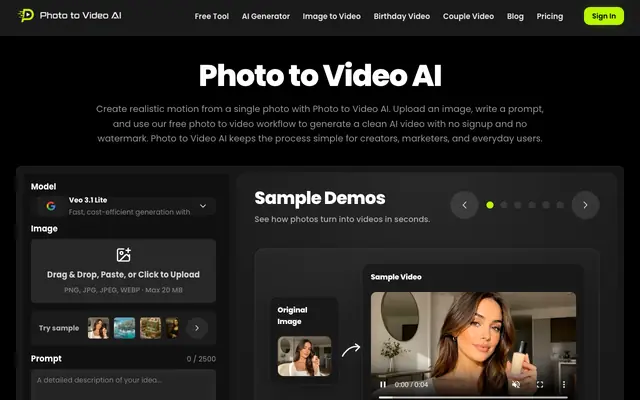
Task: Click inside the Prompt text field
Action: pyautogui.click(x=123, y=385)
